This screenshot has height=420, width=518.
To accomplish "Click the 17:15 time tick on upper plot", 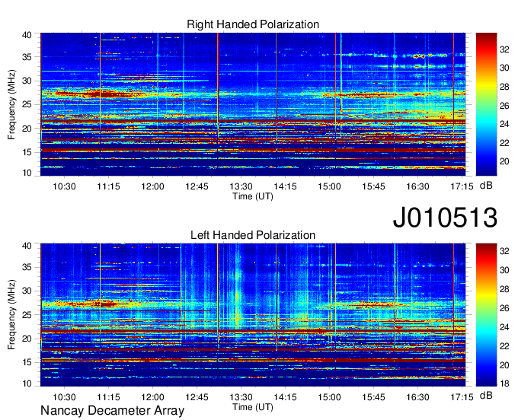I will click(x=462, y=186).
